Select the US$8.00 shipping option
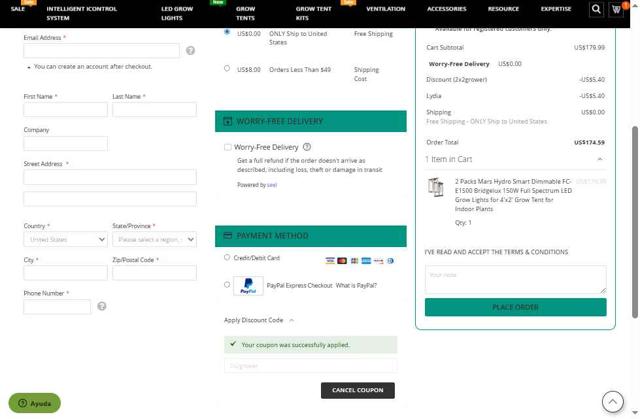 click(227, 69)
